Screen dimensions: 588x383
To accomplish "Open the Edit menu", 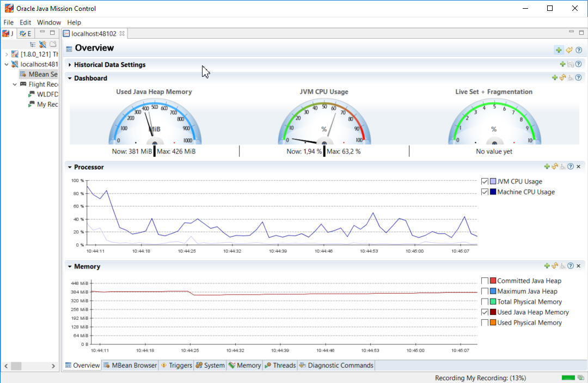I will coord(25,22).
